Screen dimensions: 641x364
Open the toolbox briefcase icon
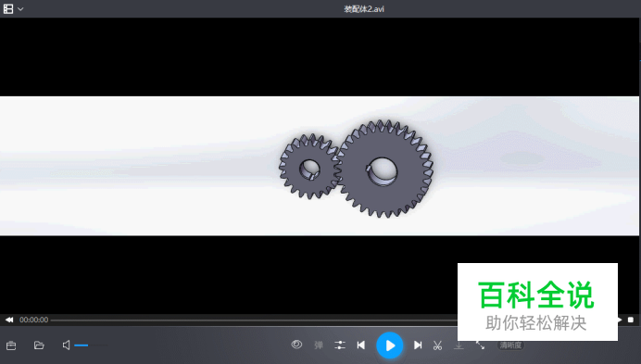pyautogui.click(x=11, y=345)
